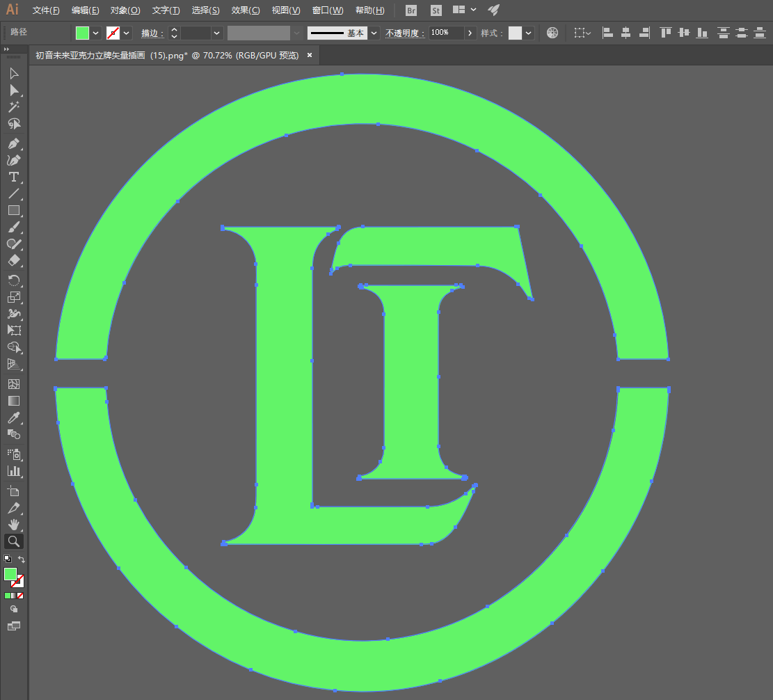Select the Zoom magnifier tool
The width and height of the screenshot is (773, 700).
pos(14,541)
